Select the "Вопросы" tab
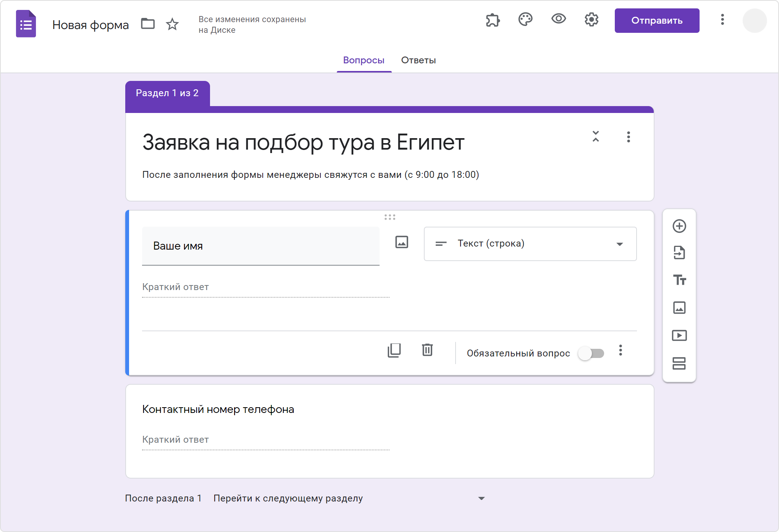Image resolution: width=779 pixels, height=532 pixels. 364,60
